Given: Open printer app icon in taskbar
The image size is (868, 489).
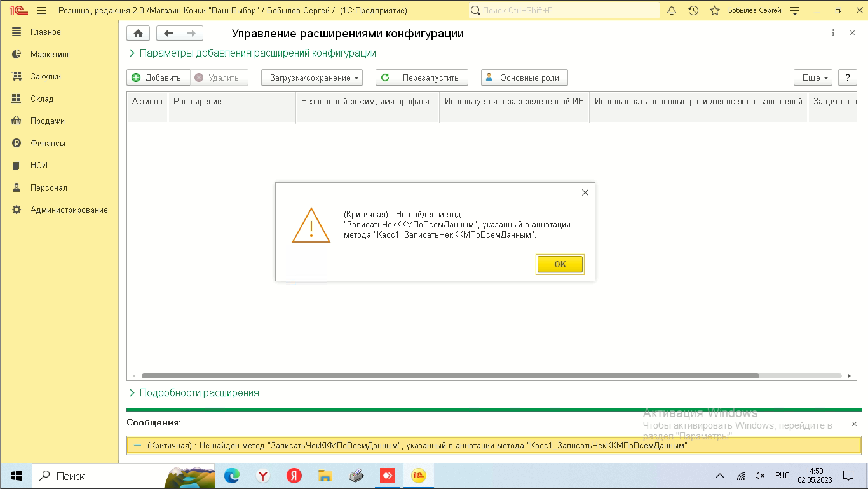Looking at the screenshot, I should coord(356,476).
